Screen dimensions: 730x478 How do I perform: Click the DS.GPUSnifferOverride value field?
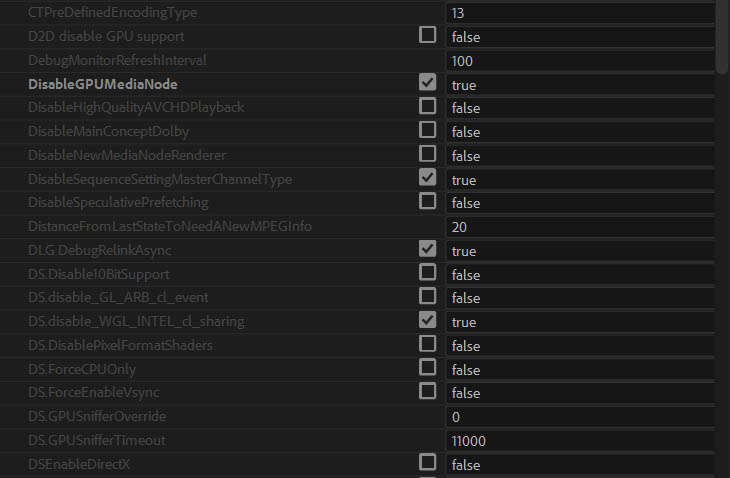click(580, 417)
